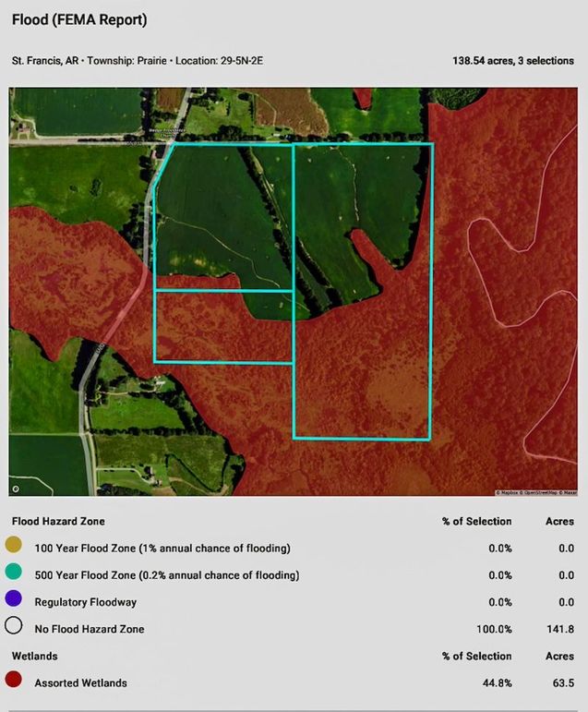
Task: Click the '138.54 acres, 3 selections' summary
Action: (x=512, y=60)
